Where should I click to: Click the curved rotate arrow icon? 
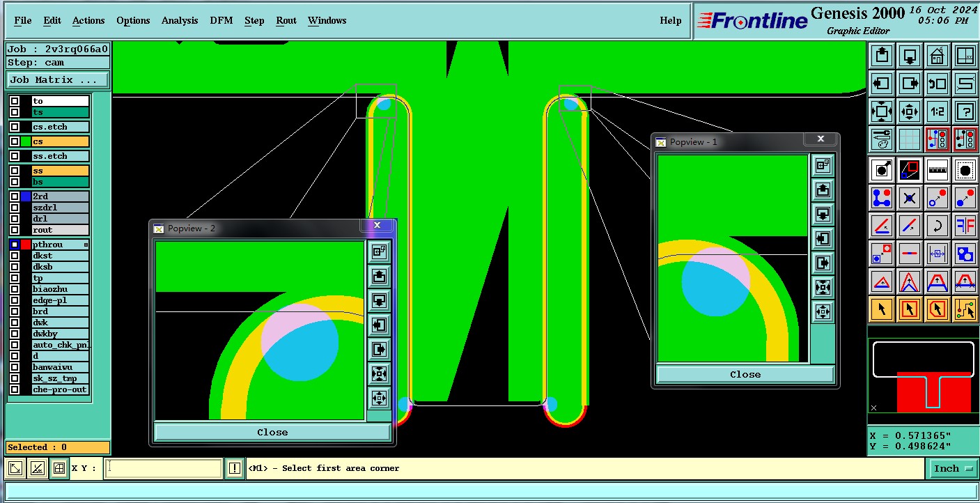click(x=938, y=226)
